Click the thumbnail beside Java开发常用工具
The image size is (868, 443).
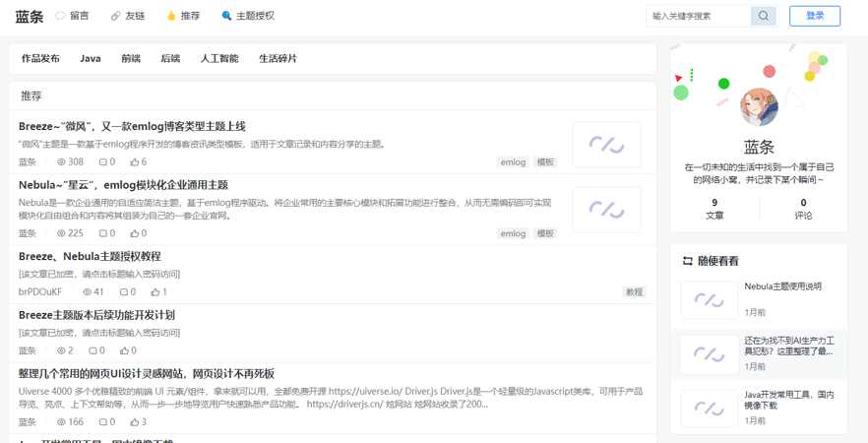coord(710,409)
